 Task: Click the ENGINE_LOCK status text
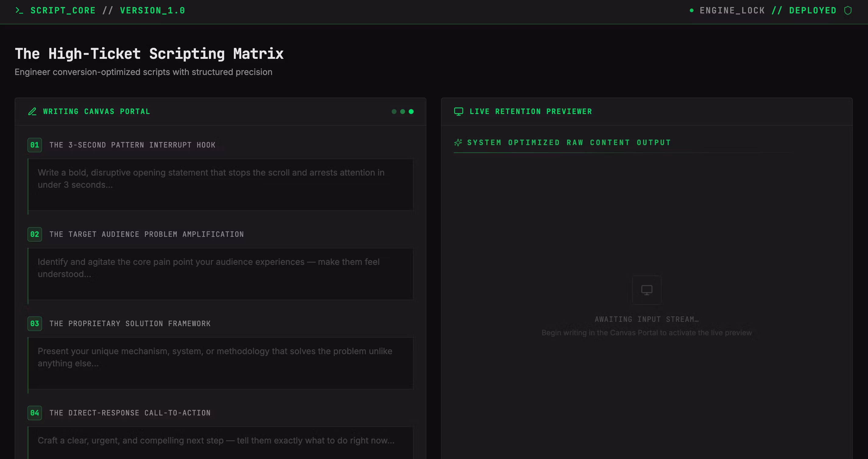tap(732, 10)
